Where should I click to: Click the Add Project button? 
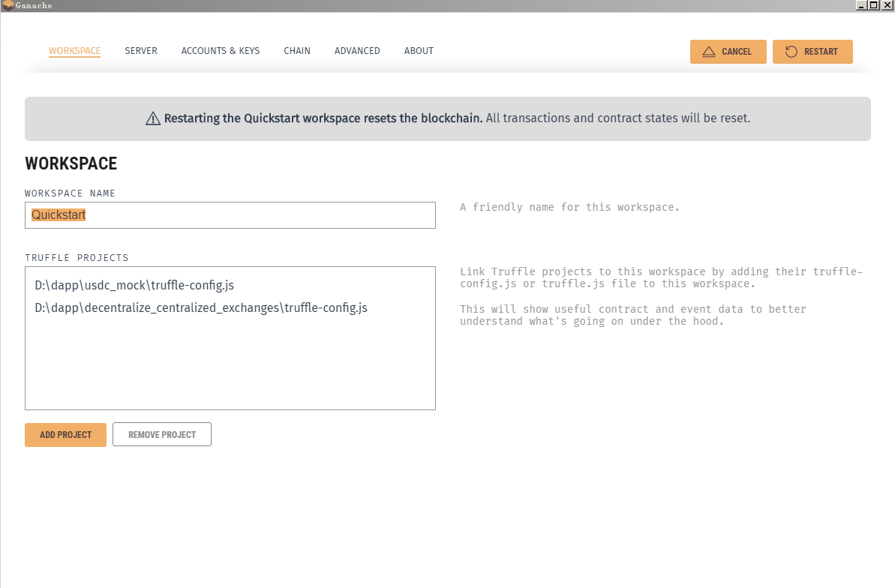click(x=65, y=434)
